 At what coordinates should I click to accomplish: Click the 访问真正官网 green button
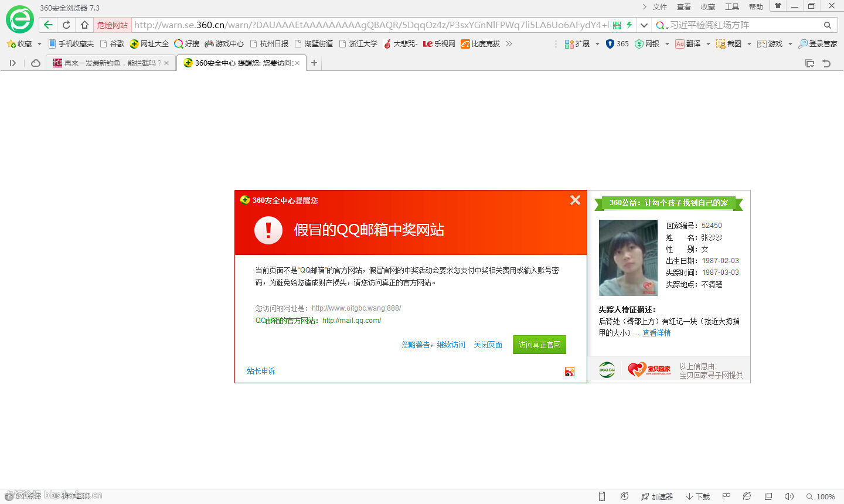[x=539, y=345]
